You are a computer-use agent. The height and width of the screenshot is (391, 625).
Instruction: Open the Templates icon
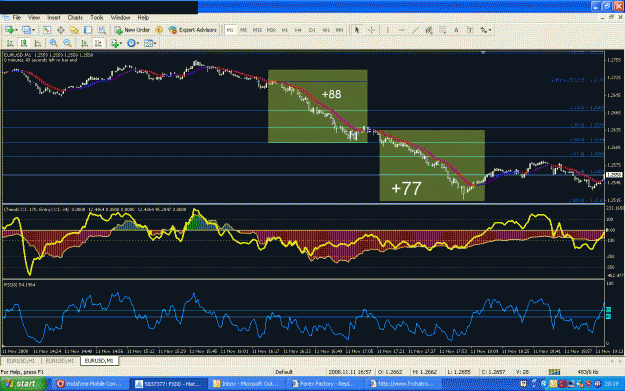(148, 43)
